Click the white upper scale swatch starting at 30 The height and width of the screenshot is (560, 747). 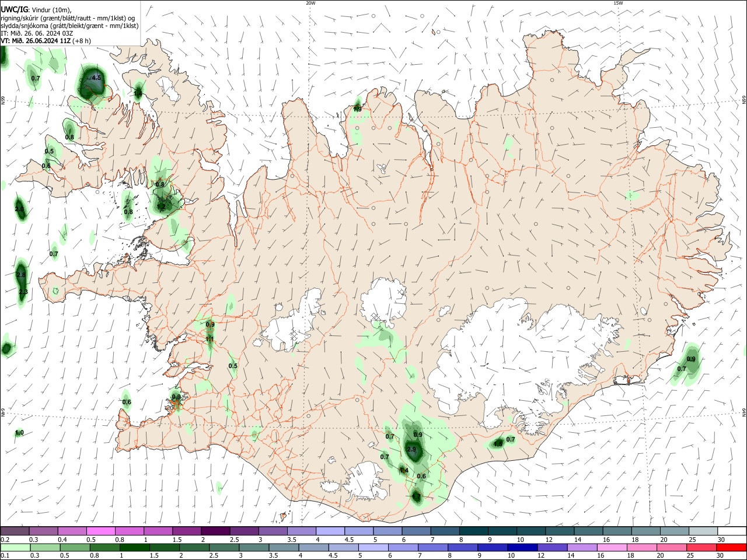(x=732, y=531)
